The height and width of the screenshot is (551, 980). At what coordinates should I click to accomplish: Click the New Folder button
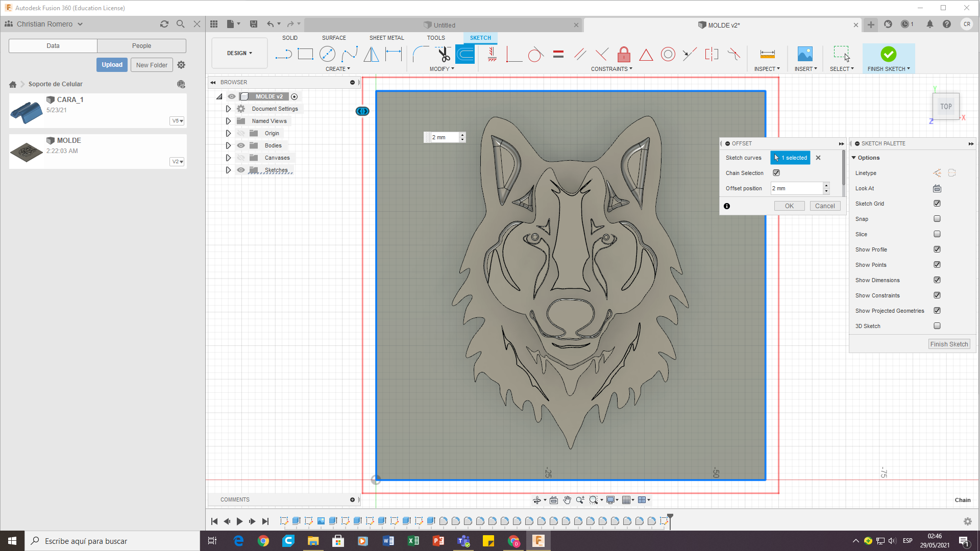click(x=152, y=65)
